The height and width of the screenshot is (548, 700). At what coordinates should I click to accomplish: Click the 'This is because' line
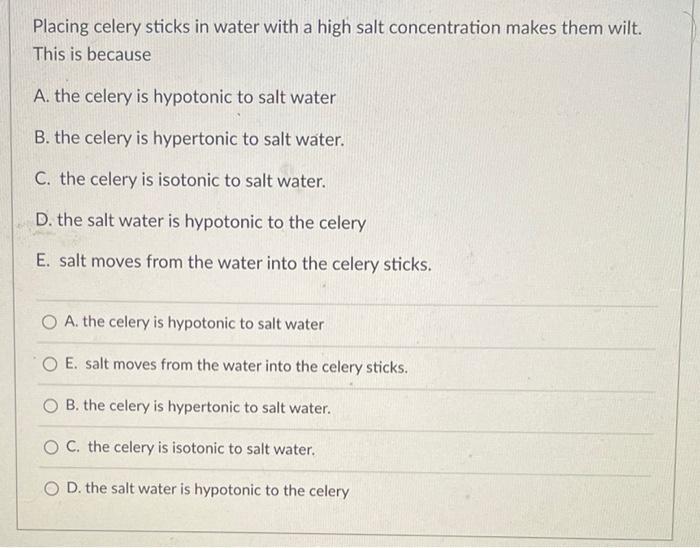tap(92, 54)
